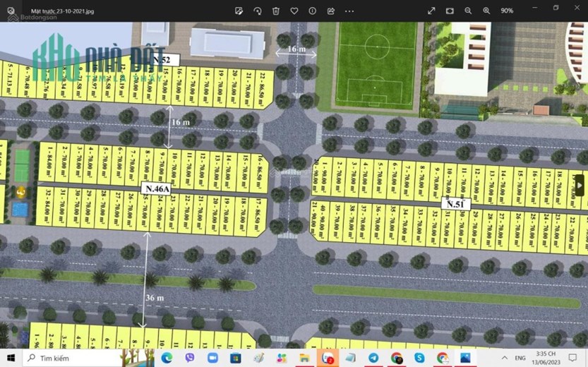Open the Edit image tool
Image resolution: width=588 pixels, height=367 pixels.
click(x=239, y=11)
